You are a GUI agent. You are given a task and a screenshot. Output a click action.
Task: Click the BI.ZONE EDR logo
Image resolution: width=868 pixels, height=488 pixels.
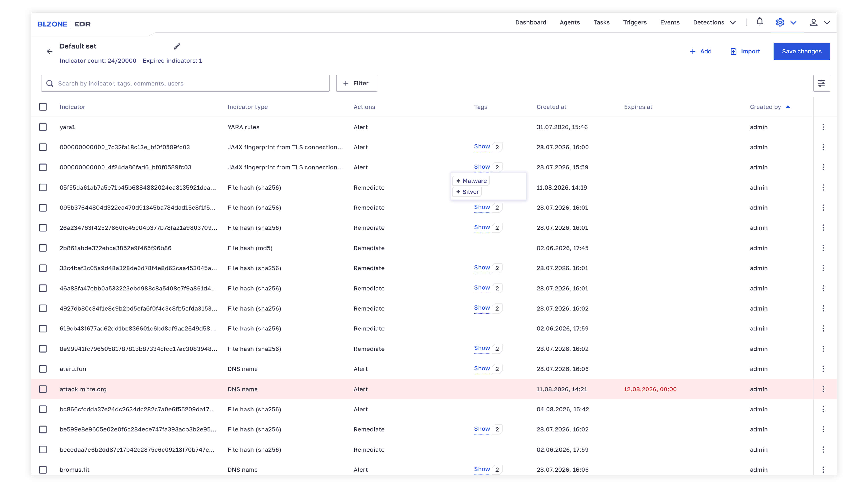(64, 24)
